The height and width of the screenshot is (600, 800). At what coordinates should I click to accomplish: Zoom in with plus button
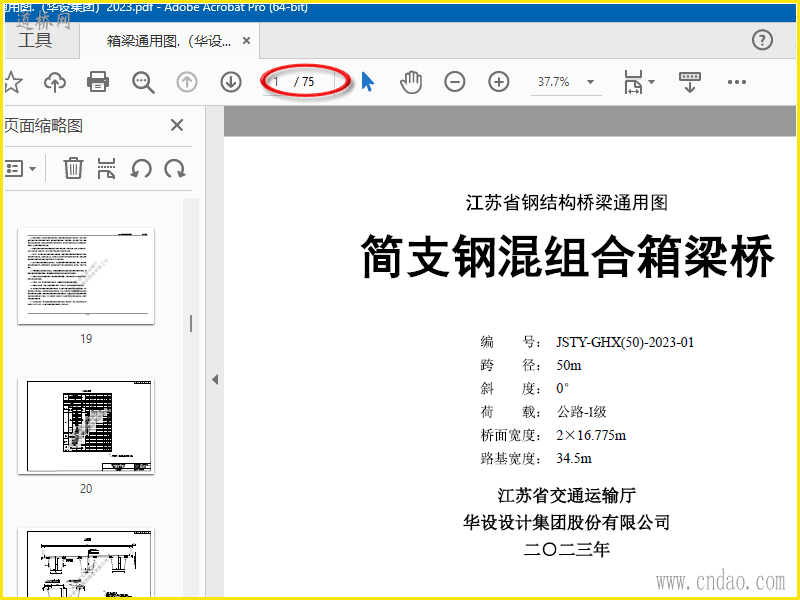tap(498, 82)
